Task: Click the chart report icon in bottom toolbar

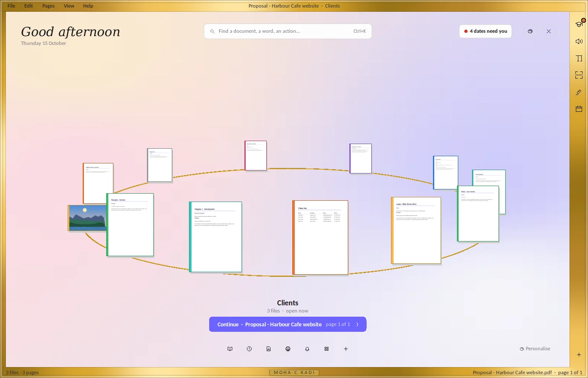Action: pyautogui.click(x=268, y=349)
